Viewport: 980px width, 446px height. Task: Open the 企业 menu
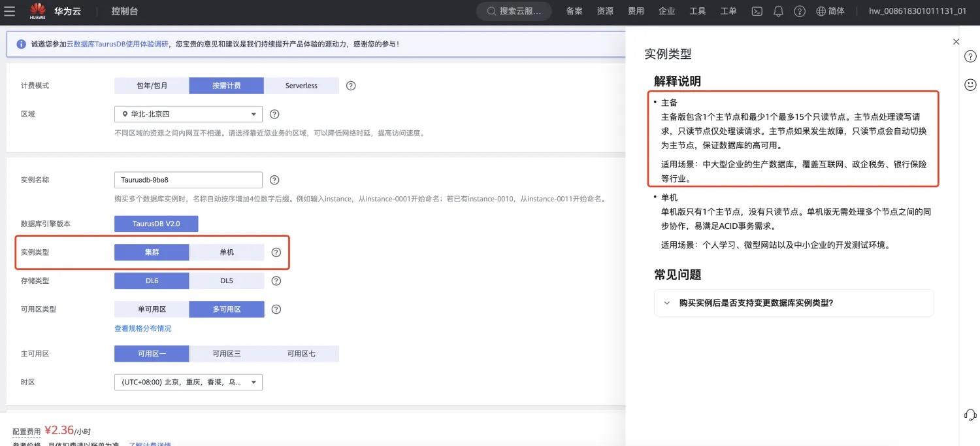click(666, 11)
